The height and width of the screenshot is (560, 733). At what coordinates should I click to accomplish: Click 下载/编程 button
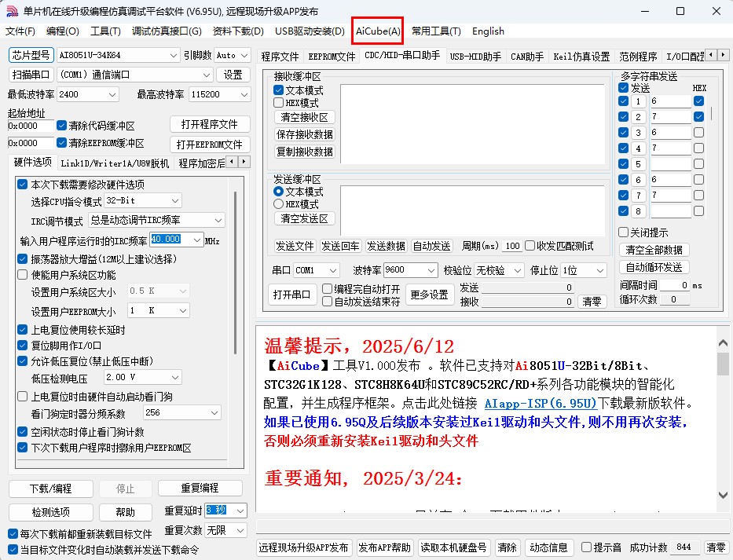point(51,489)
